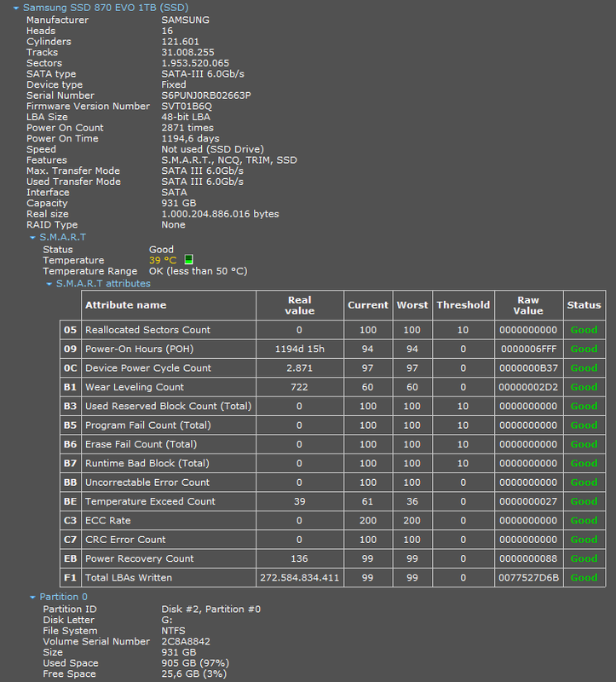Collapse the Samsung SSD 870 EVO 1TB section
Viewport: 616px width, 682px height.
16,8
